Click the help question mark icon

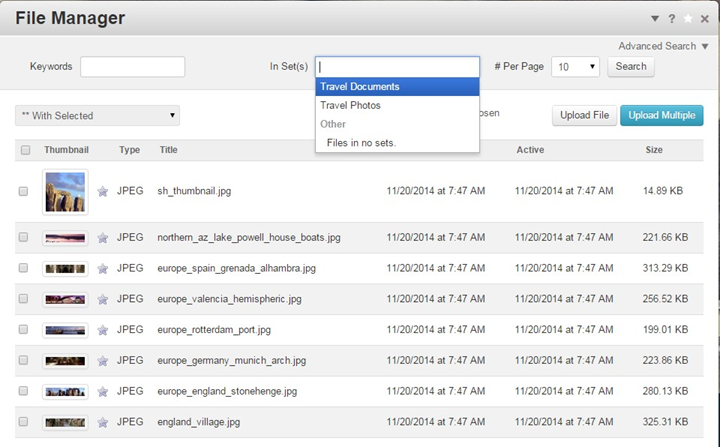(671, 18)
